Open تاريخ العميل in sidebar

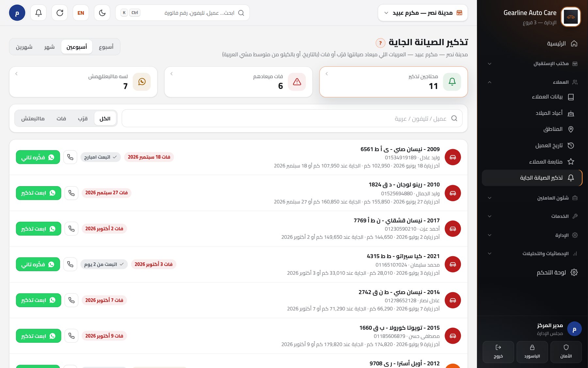click(x=532, y=146)
